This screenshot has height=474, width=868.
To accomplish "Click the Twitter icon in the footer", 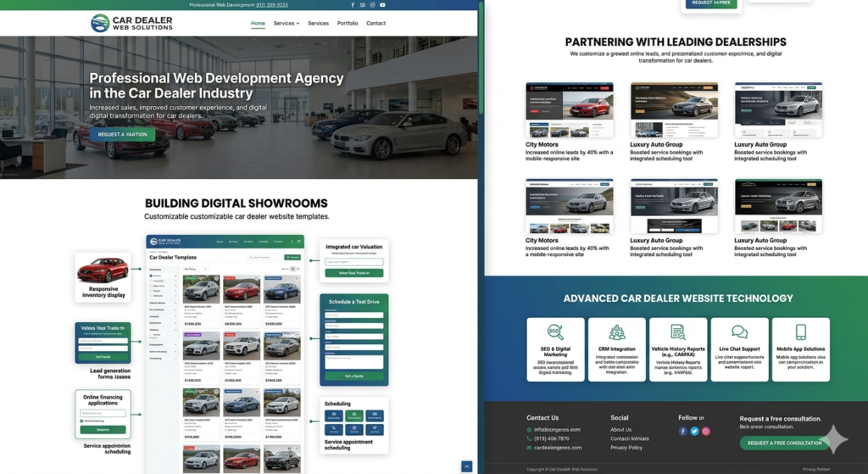I will click(694, 431).
